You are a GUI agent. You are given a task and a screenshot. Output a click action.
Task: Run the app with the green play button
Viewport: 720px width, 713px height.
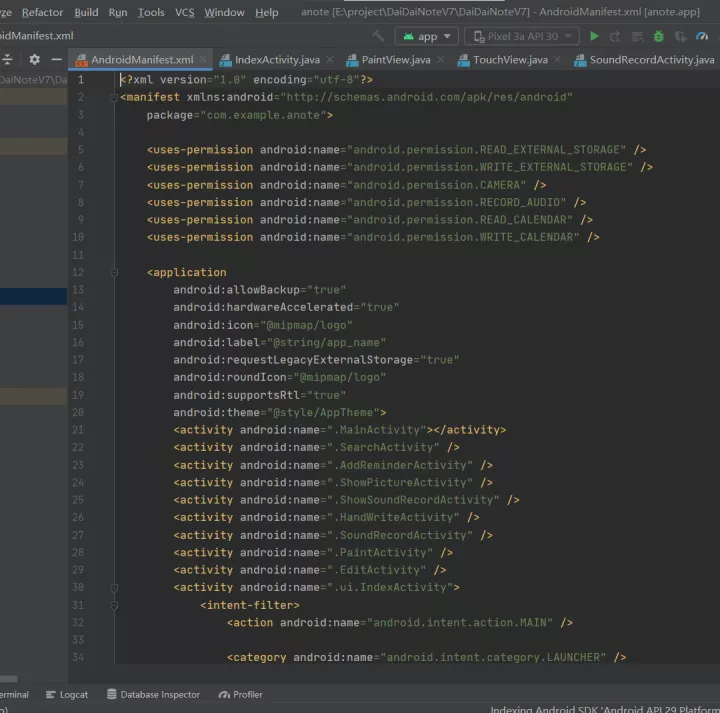(595, 36)
